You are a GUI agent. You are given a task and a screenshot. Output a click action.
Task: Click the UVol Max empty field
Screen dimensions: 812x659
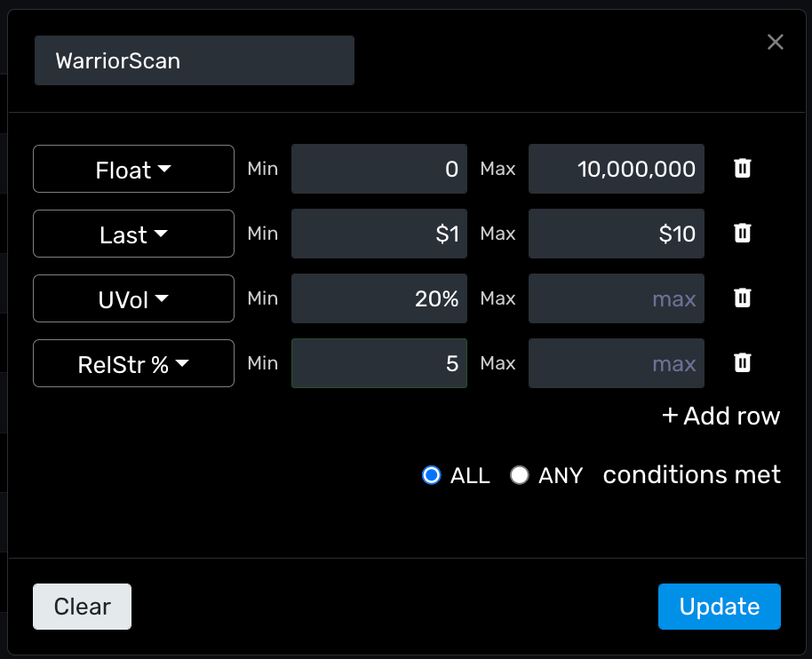616,298
